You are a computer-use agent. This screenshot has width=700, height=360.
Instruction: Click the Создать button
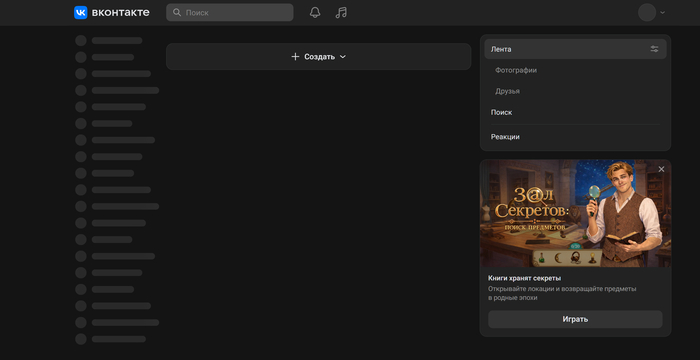click(x=318, y=57)
